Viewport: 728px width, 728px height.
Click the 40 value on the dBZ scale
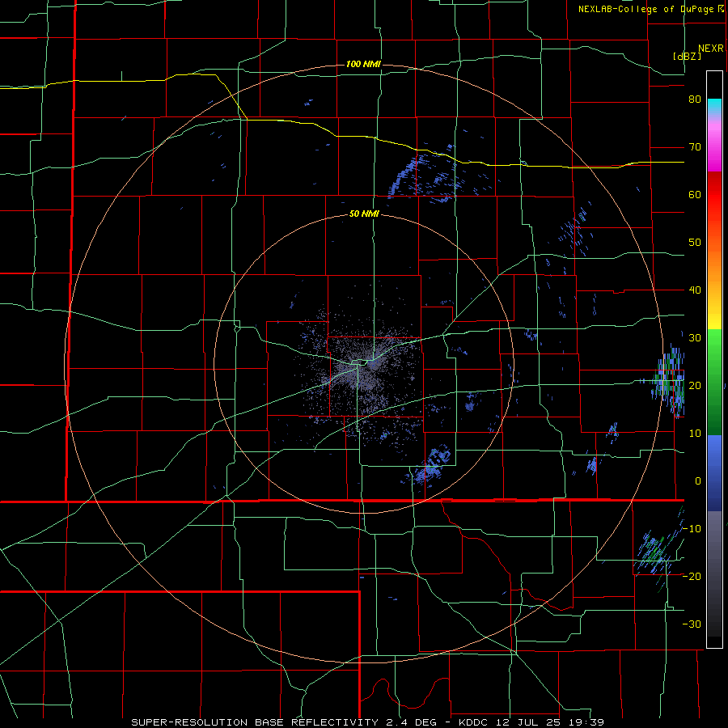pos(695,290)
